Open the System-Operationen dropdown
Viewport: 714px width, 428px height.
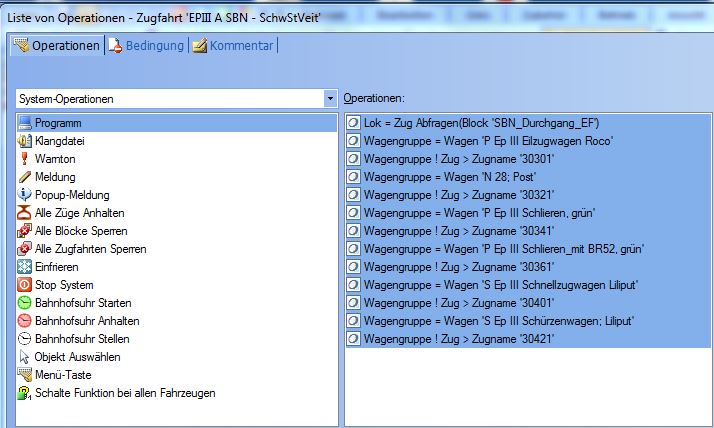[x=330, y=99]
